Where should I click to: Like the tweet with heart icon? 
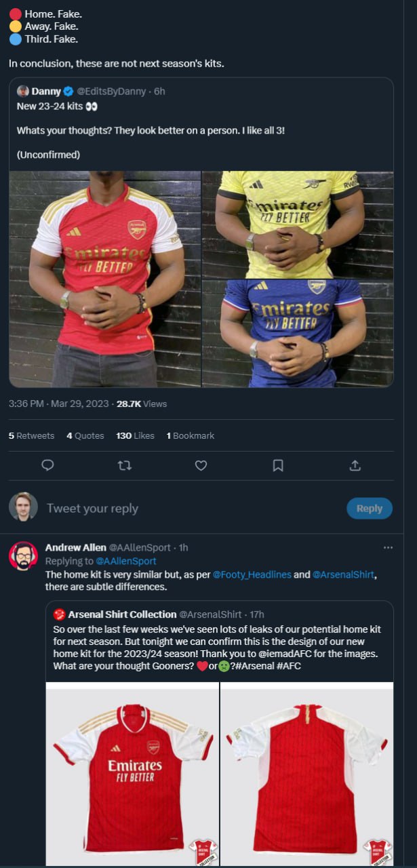point(201,465)
